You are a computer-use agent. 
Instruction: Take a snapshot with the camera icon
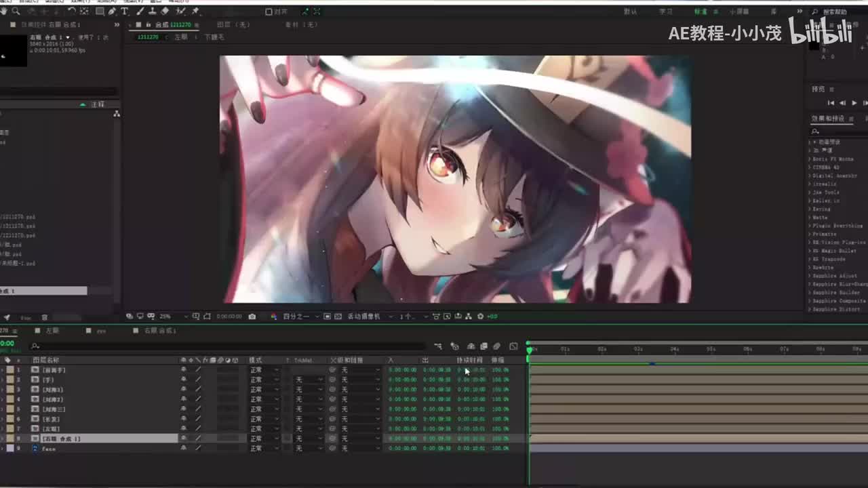point(252,317)
